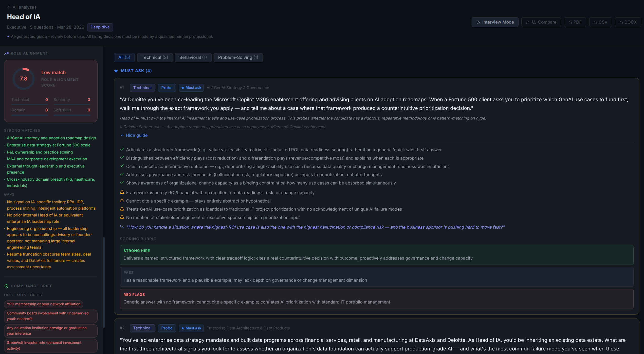644x354 pixels.
Task: Open the suggested follow-up question link
Action: click(x=315, y=227)
